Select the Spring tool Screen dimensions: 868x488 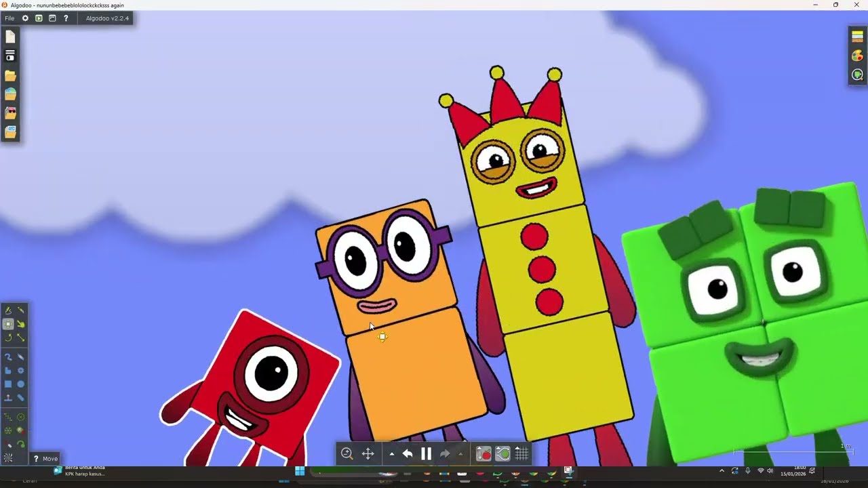pyautogui.click(x=8, y=417)
